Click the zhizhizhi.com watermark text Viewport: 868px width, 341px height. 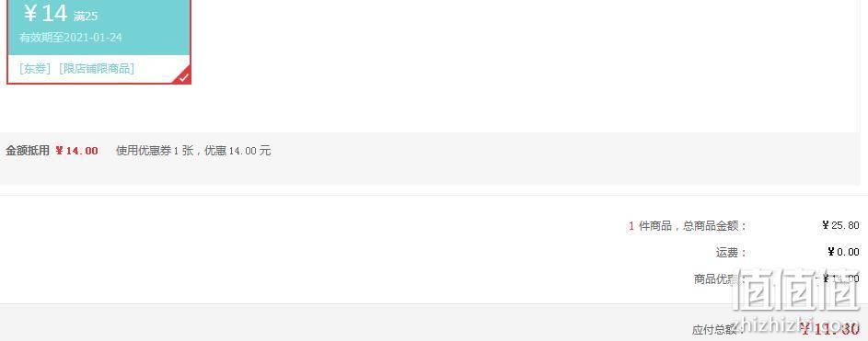(x=795, y=325)
